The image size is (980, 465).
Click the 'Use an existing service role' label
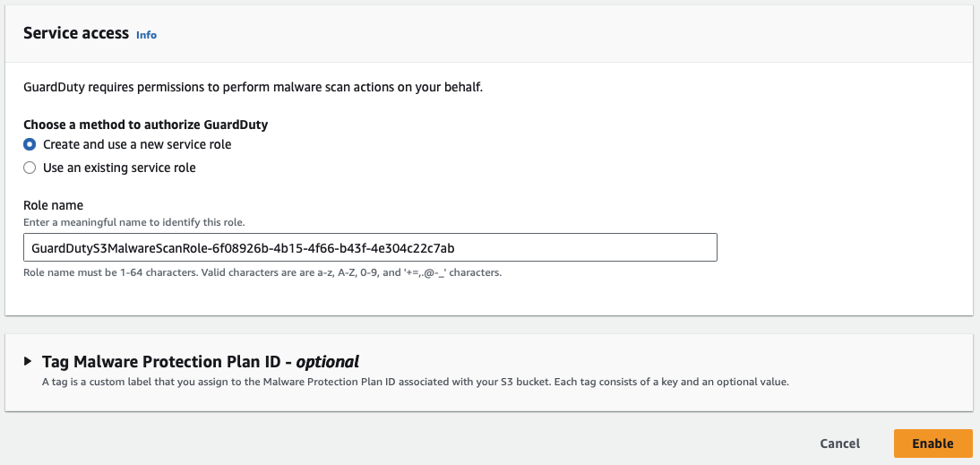[119, 168]
